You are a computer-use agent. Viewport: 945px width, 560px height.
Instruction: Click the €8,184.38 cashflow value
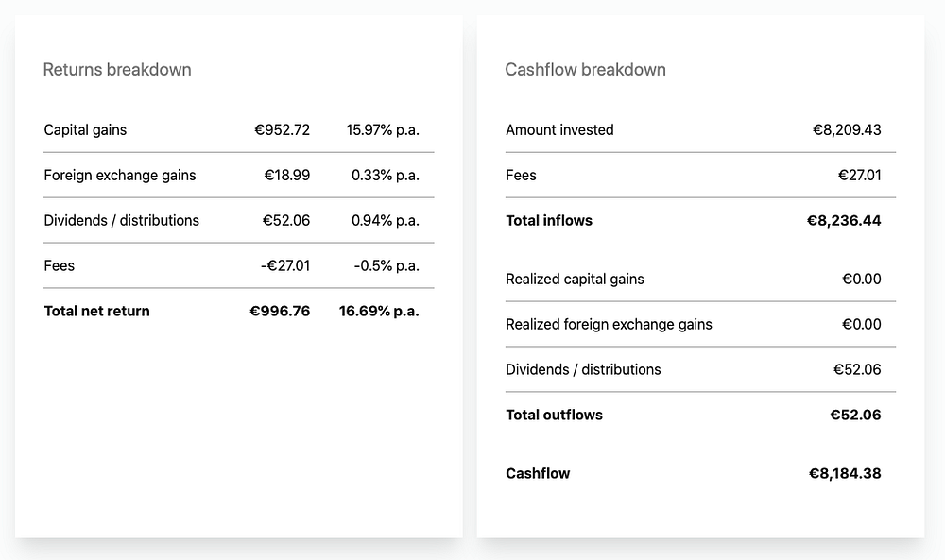pos(845,474)
